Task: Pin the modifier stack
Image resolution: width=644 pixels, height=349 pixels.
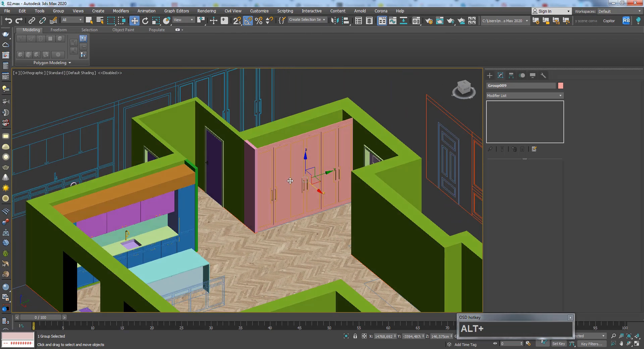Action: point(490,149)
